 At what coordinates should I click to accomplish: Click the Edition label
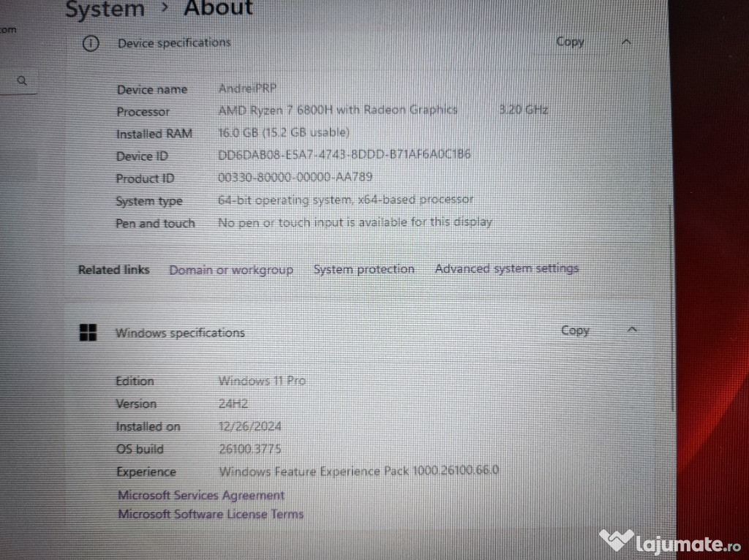coord(135,381)
